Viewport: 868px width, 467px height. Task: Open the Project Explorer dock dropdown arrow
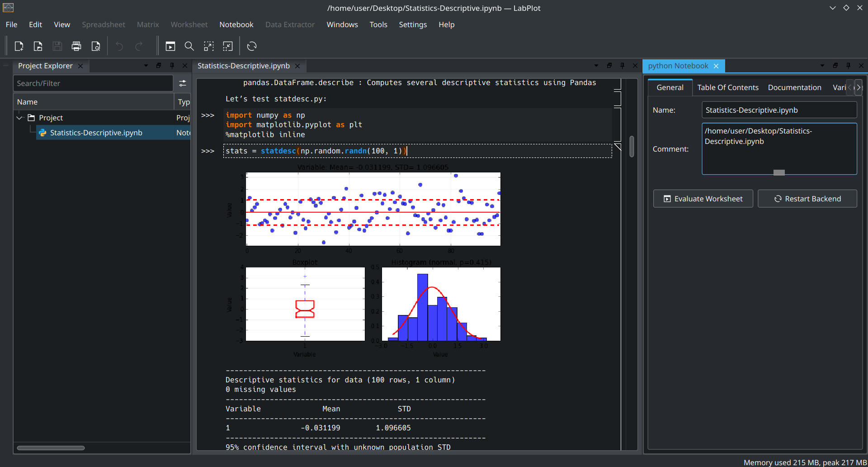[146, 66]
